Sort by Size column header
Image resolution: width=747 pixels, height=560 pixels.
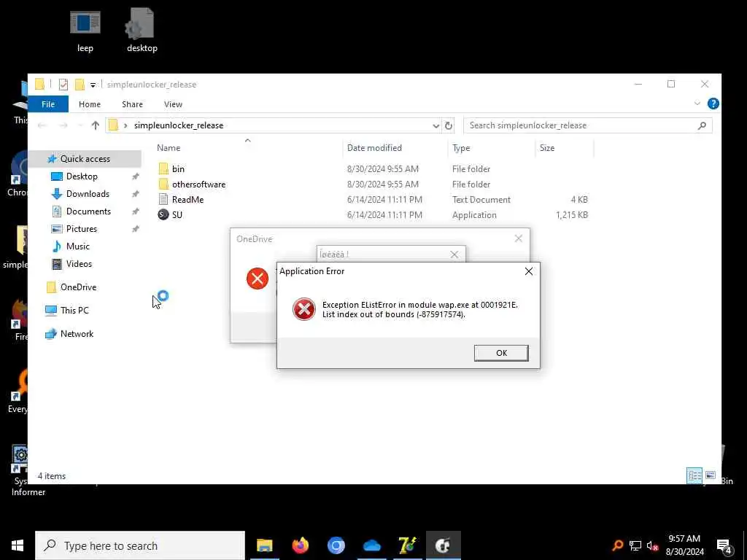click(x=547, y=147)
